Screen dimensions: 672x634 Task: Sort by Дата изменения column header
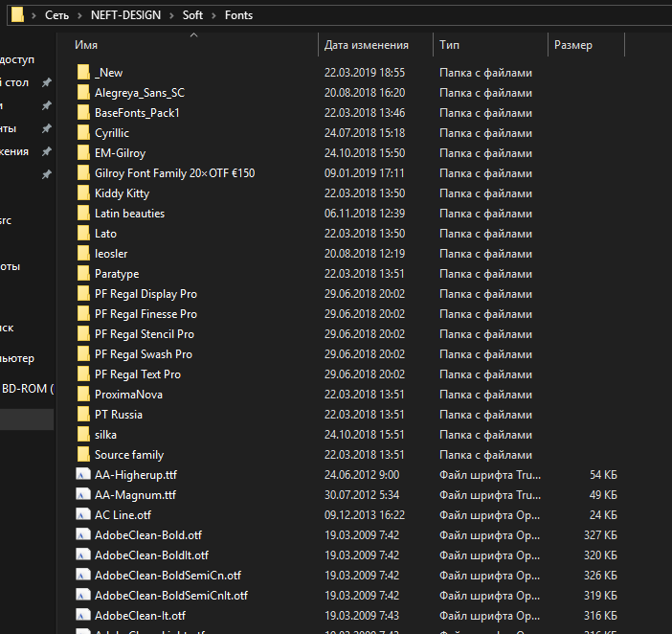(366, 45)
